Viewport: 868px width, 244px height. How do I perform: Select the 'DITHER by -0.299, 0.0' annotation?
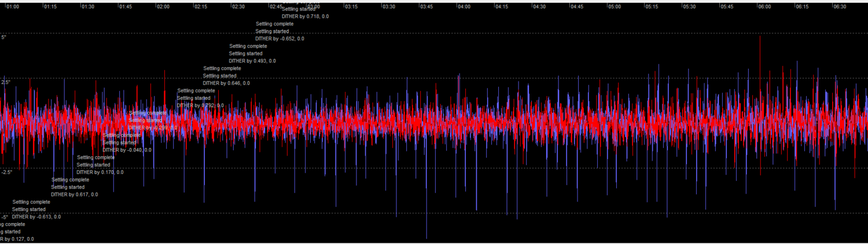(153, 128)
